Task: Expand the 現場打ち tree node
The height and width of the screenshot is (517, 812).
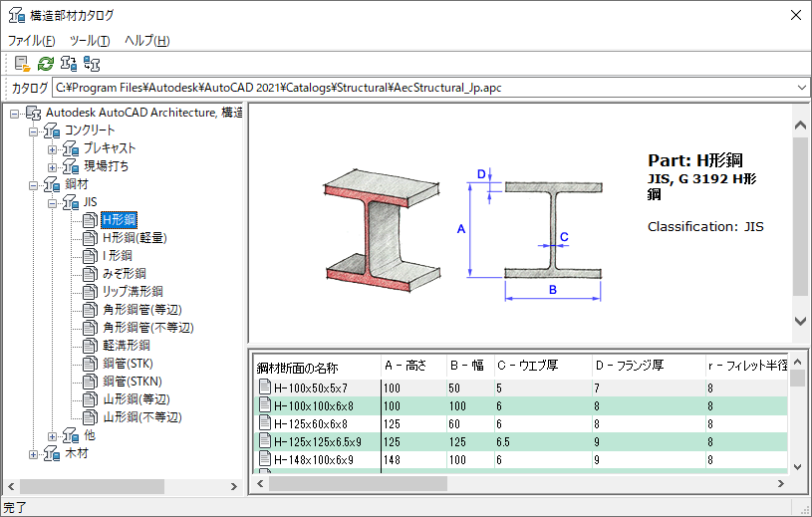Action: 52,167
